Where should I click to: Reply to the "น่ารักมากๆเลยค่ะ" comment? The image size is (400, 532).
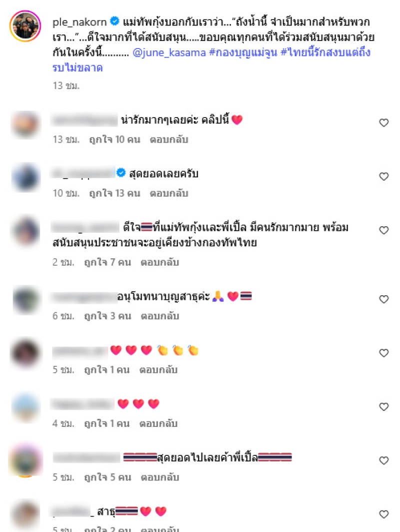click(169, 140)
